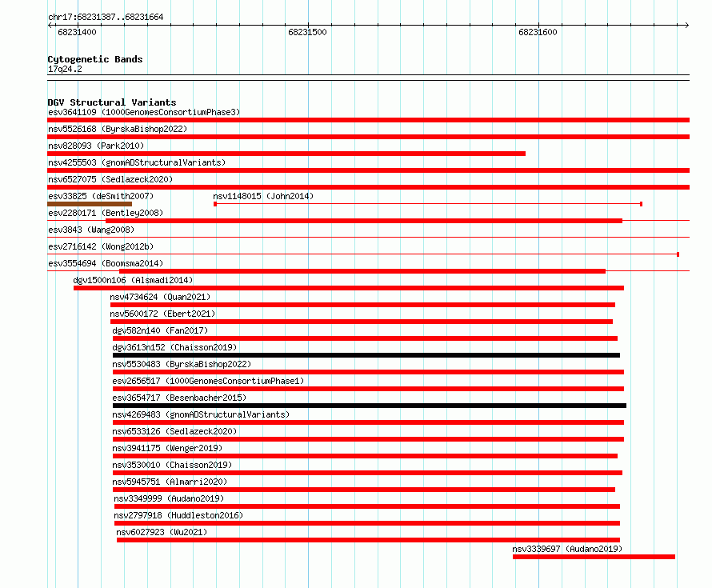The width and height of the screenshot is (712, 588).
Task: Open nsv1148015 (John2014) variant label
Action: (263, 196)
